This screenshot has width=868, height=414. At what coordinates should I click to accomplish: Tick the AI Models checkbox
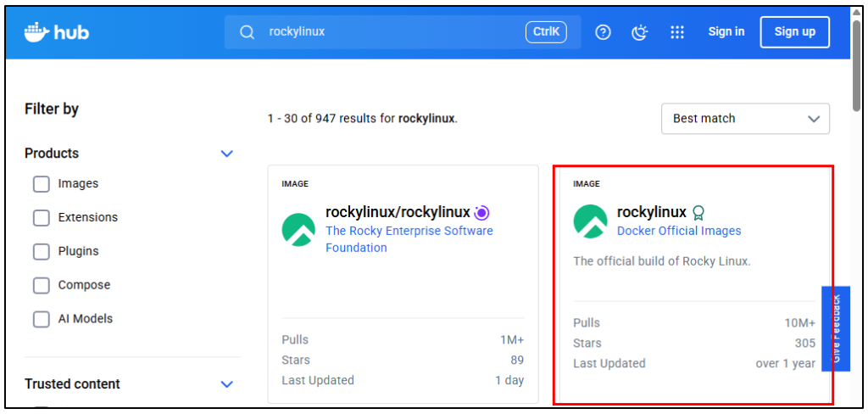click(x=41, y=320)
